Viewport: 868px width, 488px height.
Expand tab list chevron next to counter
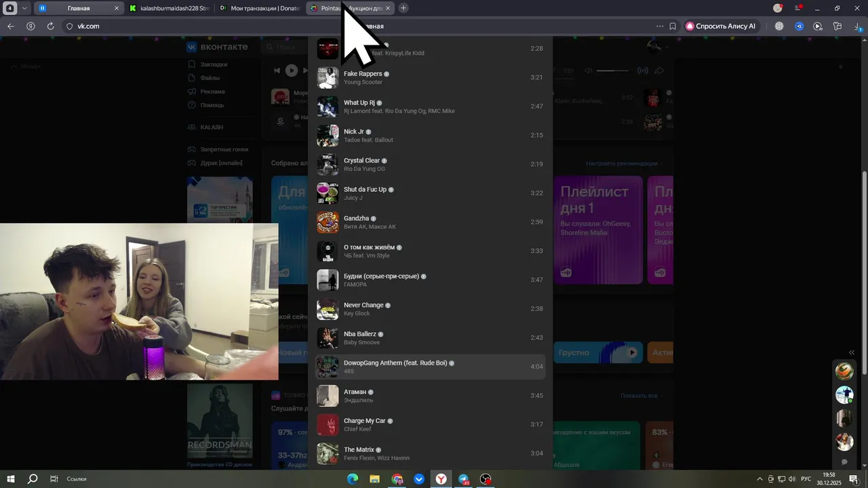click(x=25, y=8)
